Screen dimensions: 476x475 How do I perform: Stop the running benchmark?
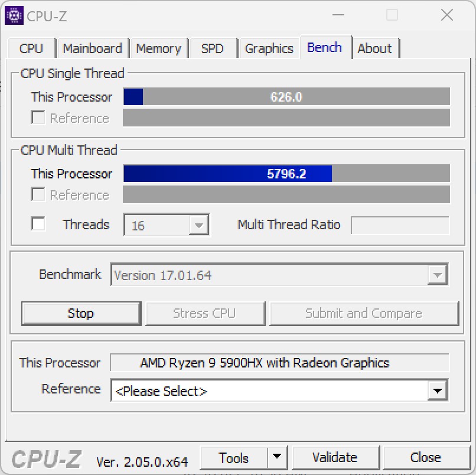81,314
